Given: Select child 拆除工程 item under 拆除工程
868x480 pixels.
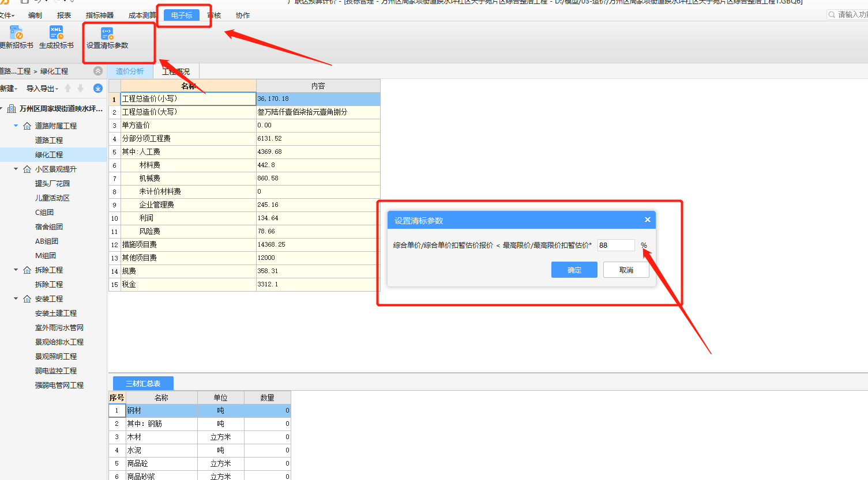Looking at the screenshot, I should 49,284.
